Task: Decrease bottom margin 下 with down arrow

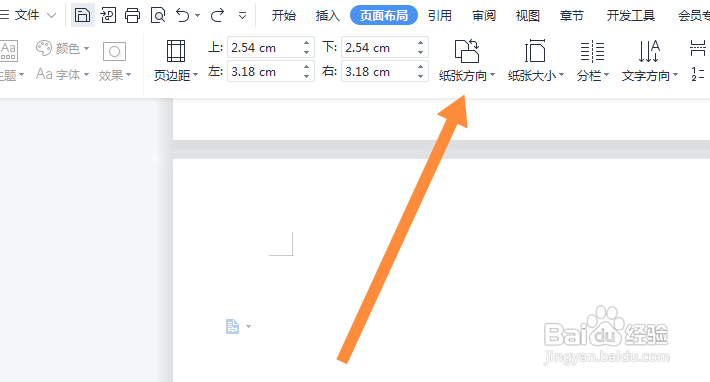Action: [x=421, y=53]
